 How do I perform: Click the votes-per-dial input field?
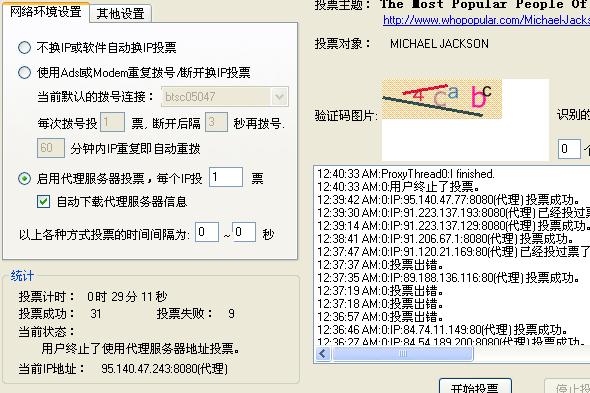(x=112, y=122)
